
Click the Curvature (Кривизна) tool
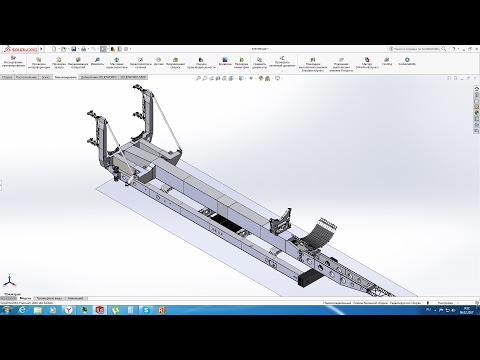(225, 62)
